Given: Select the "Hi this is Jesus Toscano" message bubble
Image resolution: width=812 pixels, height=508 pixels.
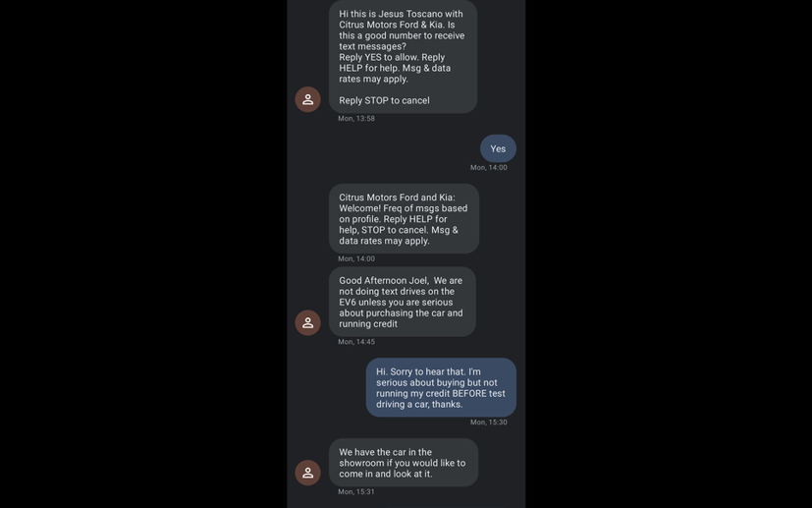Looking at the screenshot, I should coord(403,57).
